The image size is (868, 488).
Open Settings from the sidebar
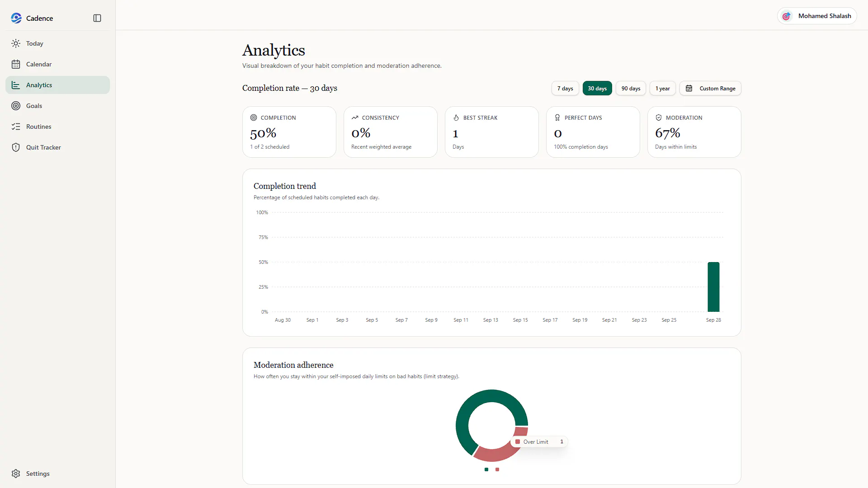pyautogui.click(x=57, y=474)
